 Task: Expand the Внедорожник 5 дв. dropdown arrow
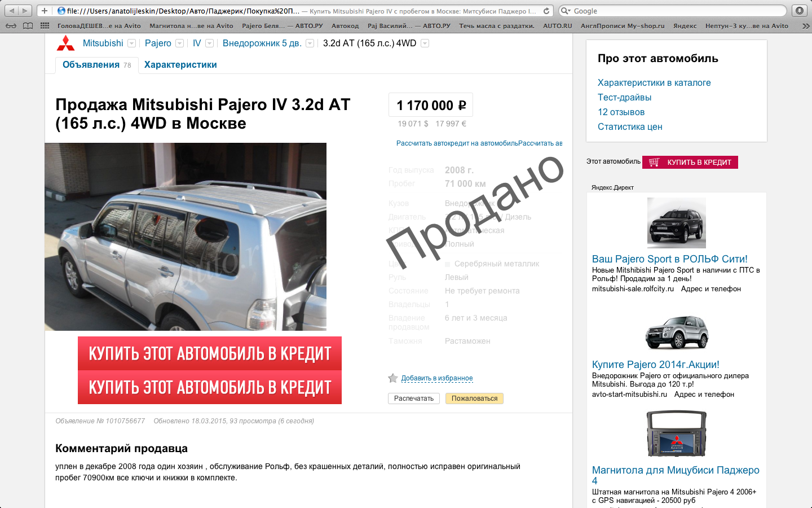(x=310, y=43)
